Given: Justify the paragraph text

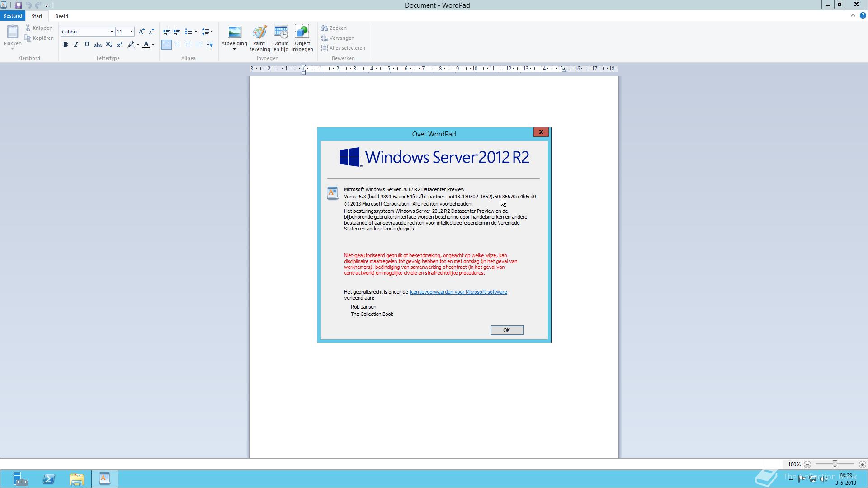Looking at the screenshot, I should [x=198, y=45].
